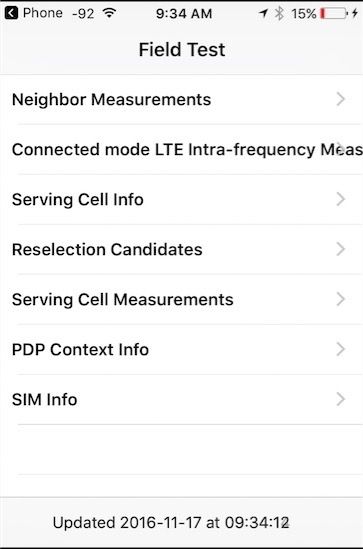
Task: Tap the Phone back label
Action: point(43,13)
